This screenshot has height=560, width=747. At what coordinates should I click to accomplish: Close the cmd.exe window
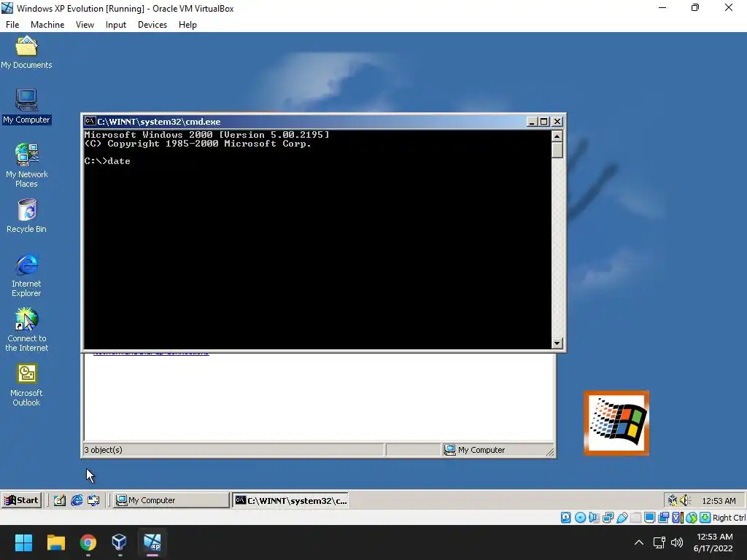coord(557,122)
